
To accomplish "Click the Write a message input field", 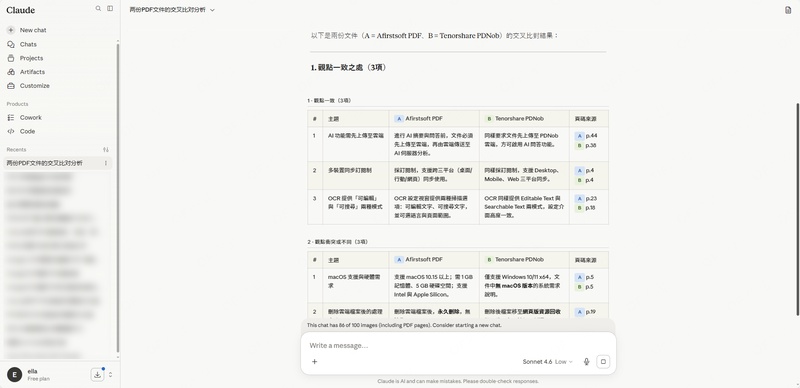I will point(458,346).
